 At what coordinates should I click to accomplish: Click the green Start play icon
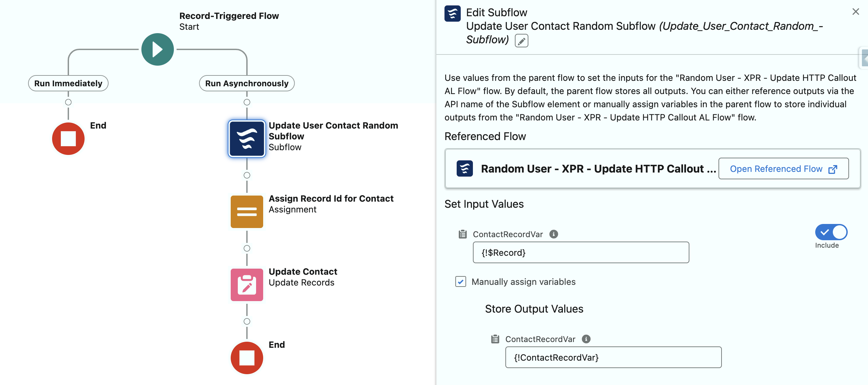point(158,49)
